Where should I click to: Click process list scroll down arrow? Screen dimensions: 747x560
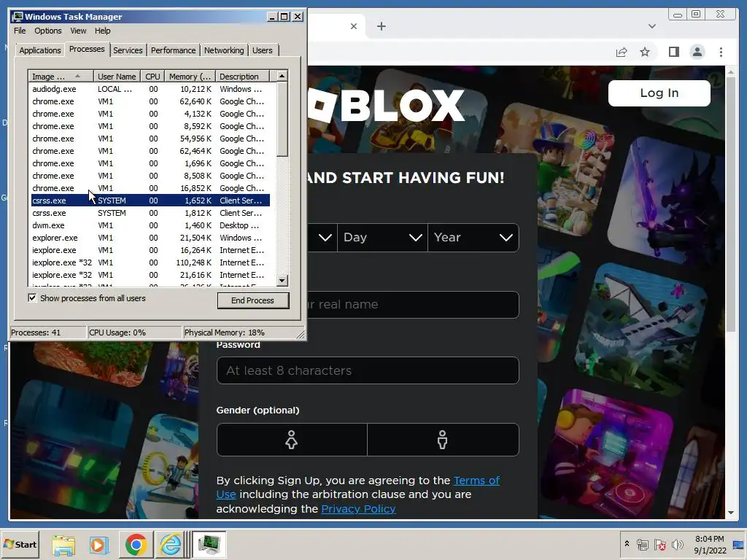click(x=282, y=281)
